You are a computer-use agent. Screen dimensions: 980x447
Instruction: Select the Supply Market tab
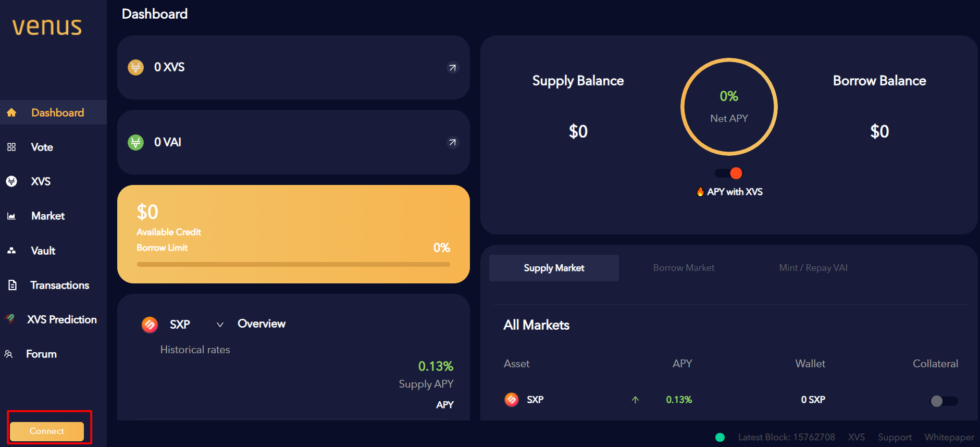click(554, 268)
